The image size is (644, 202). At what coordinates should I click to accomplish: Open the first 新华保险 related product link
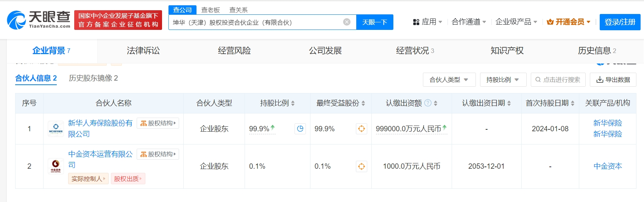click(x=607, y=123)
